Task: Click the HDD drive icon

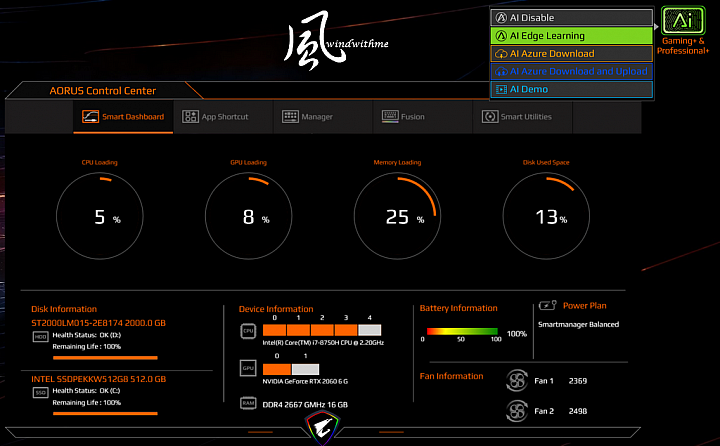Action: (x=40, y=337)
